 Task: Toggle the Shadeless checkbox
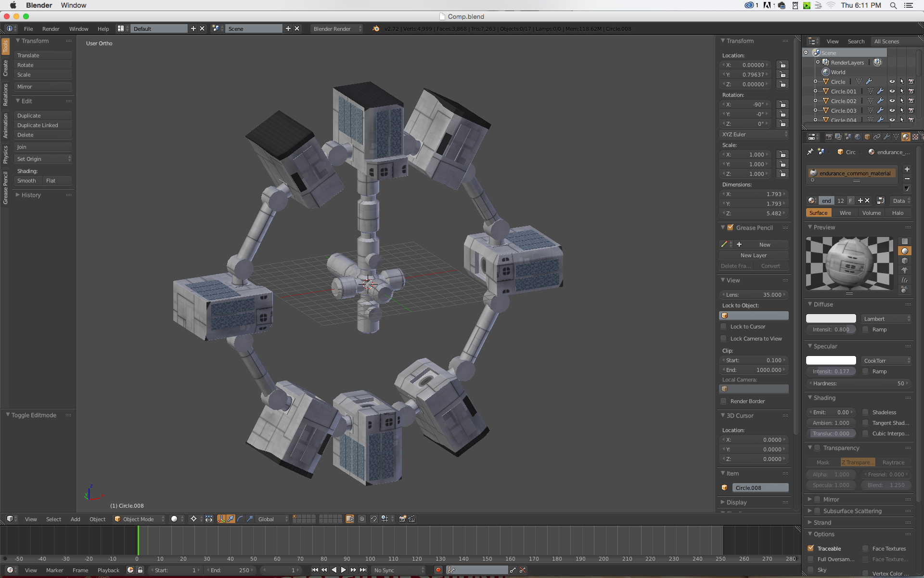865,412
